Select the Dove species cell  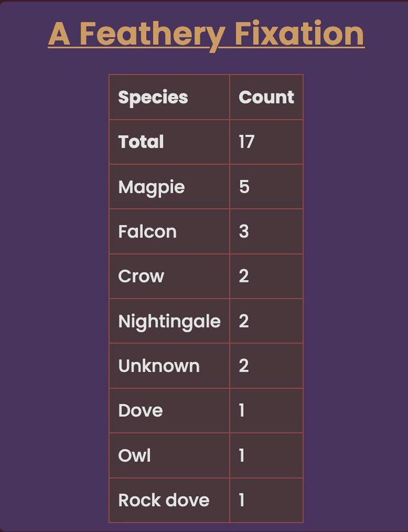click(x=169, y=411)
